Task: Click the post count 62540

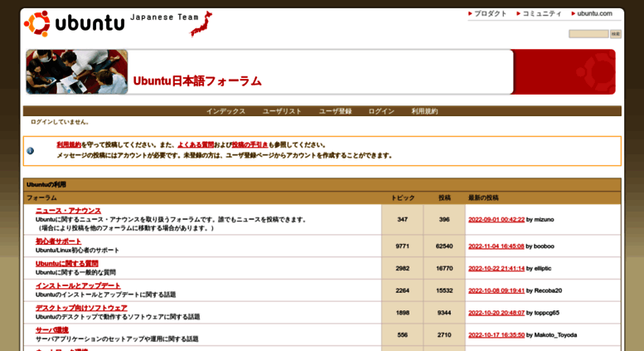Action: coord(444,246)
